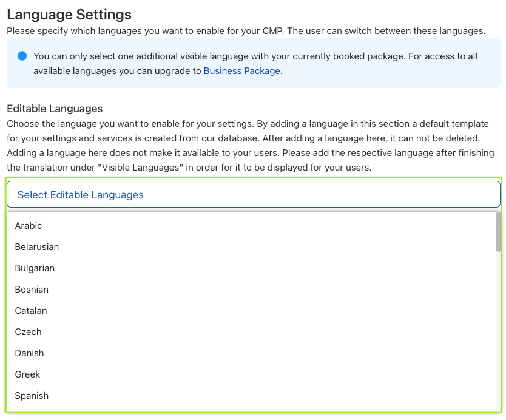Click the Language Settings page heading
Screen dimensions: 506x420
tap(69, 14)
